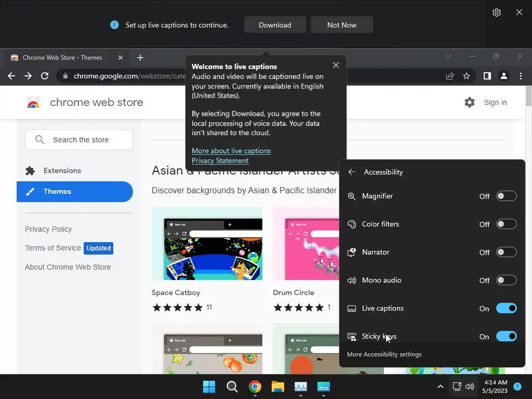Close the Welcome to live captions popup
532x399 pixels.
pyautogui.click(x=336, y=65)
